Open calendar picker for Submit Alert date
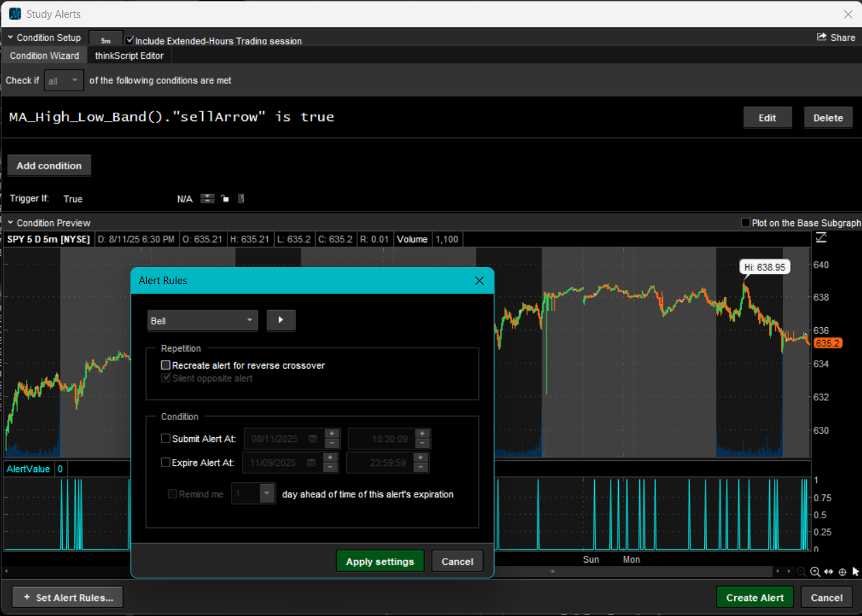The image size is (862, 616). 312,439
